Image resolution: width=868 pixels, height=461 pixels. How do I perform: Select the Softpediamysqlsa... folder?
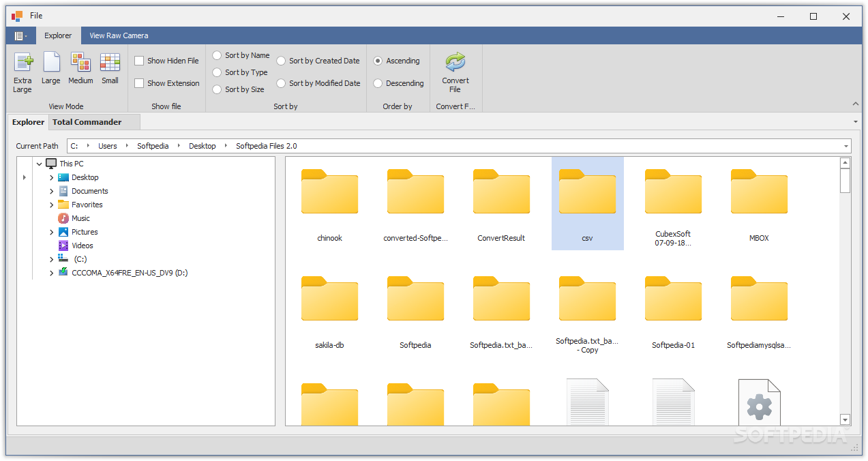(759, 312)
